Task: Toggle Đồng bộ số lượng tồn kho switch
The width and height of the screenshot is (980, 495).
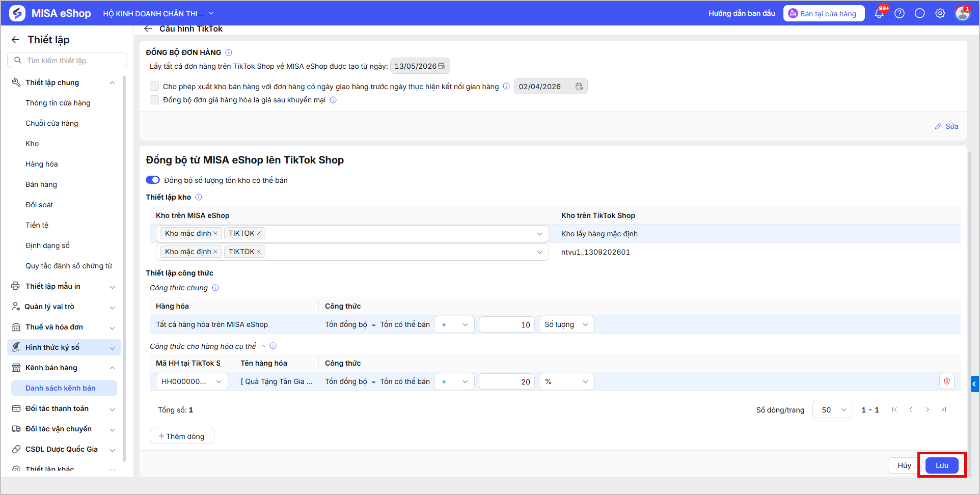Action: pos(153,180)
